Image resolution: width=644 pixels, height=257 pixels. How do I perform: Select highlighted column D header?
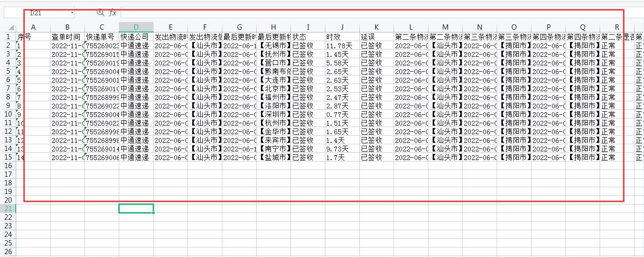click(136, 27)
